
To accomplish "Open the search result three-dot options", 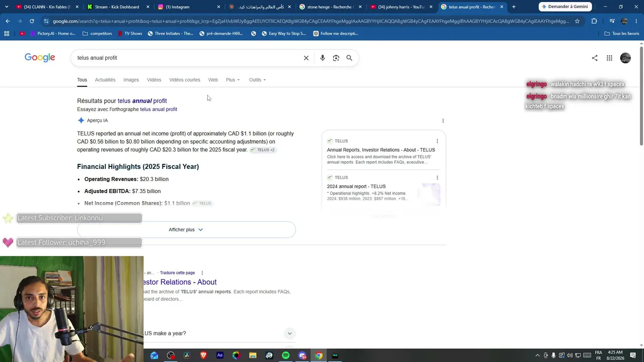I will click(202, 273).
